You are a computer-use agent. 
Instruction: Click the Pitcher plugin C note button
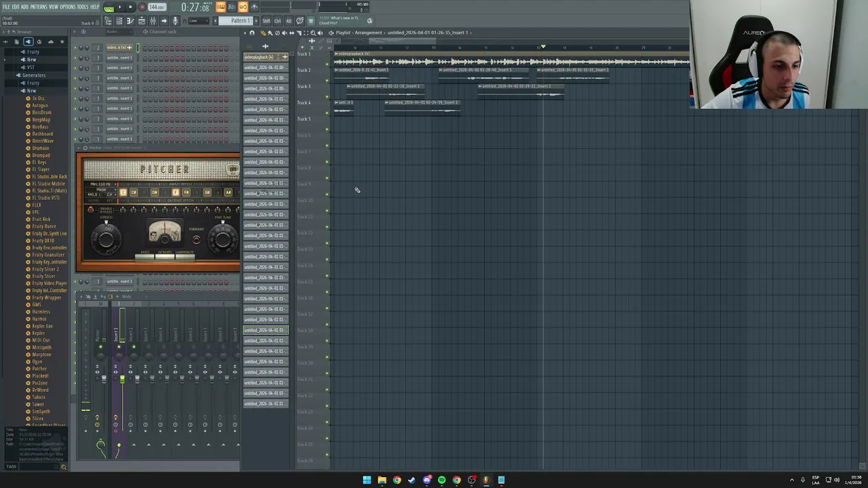coord(123,192)
